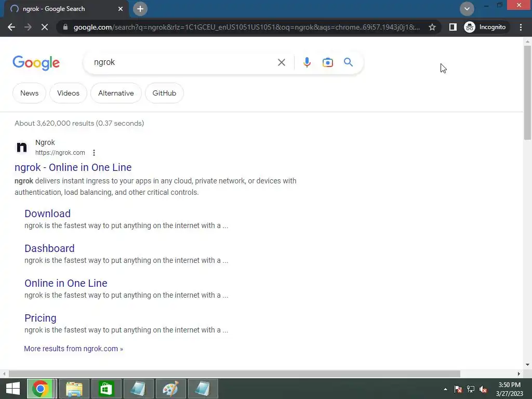Search by image with the camera icon

(x=328, y=62)
